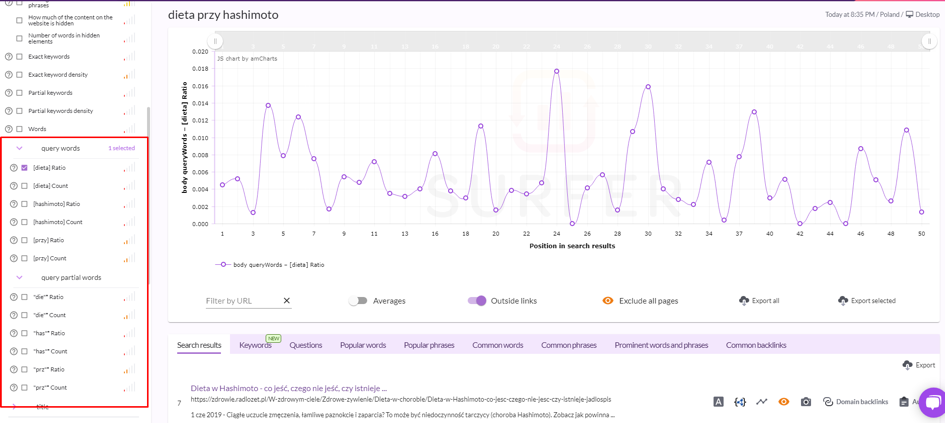Screen dimensions: 945x423
Task: Click the Export all cloud icon
Action: pyautogui.click(x=743, y=300)
